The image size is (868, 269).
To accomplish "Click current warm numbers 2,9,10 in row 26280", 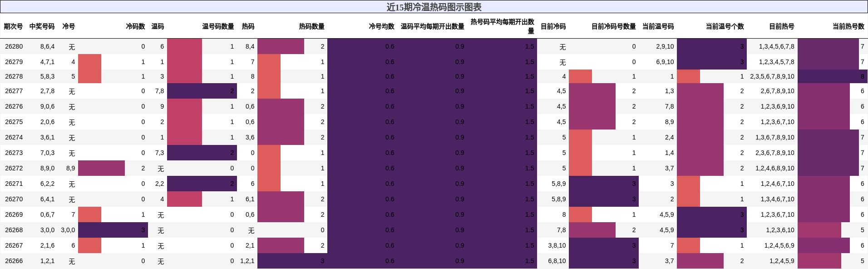I will tap(665, 46).
